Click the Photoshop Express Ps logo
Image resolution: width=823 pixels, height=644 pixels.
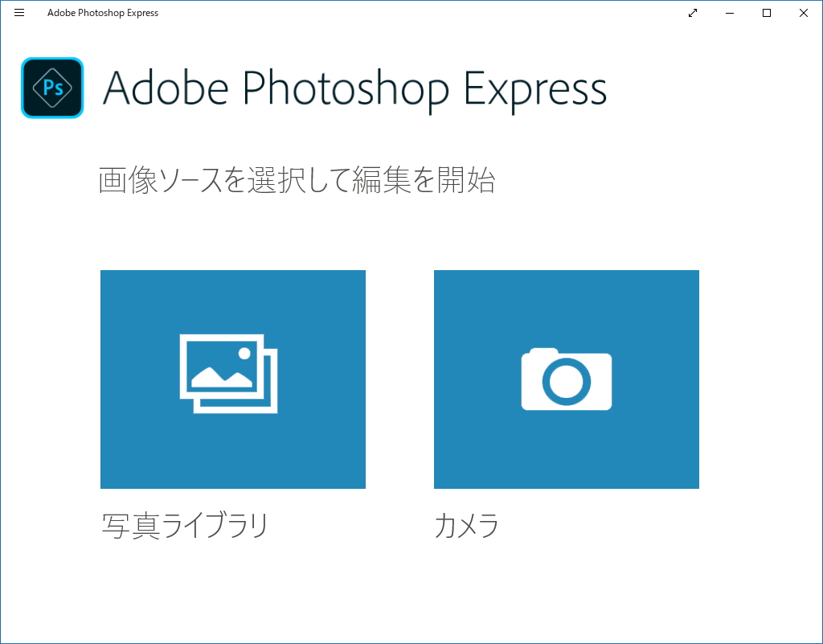(x=51, y=88)
